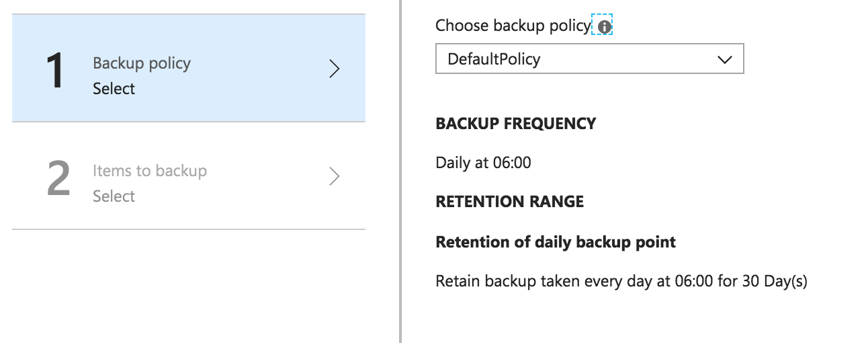The height and width of the screenshot is (343, 868).
Task: Click the dropdown arrow in policy combo box
Action: coord(724,60)
